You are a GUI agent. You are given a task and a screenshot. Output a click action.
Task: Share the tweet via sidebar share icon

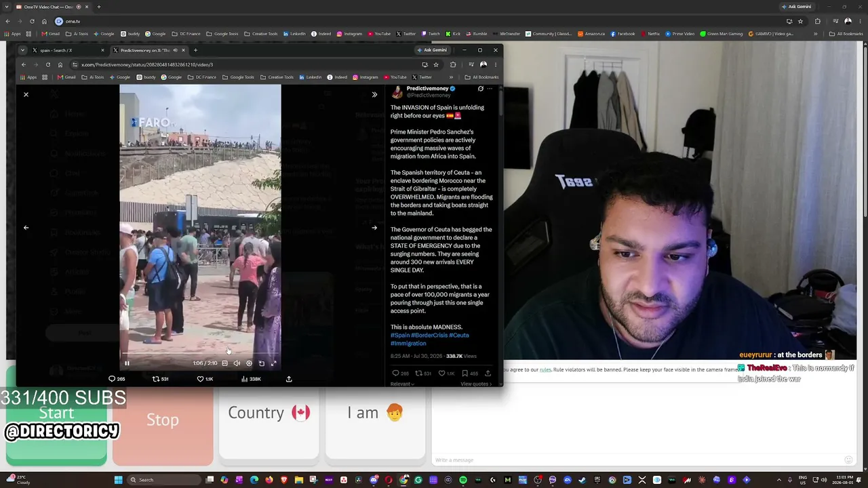coord(488,373)
